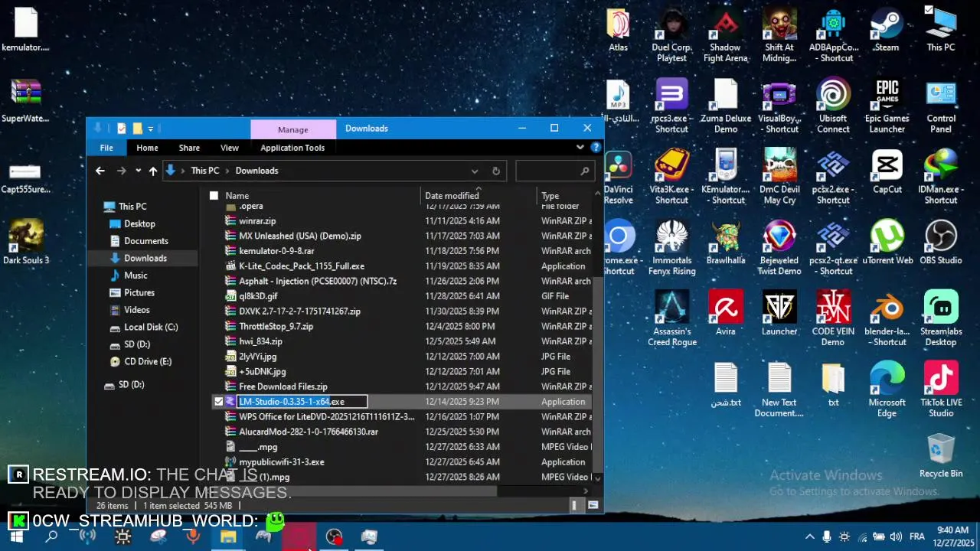Select the Manage contextual tab

tap(293, 129)
